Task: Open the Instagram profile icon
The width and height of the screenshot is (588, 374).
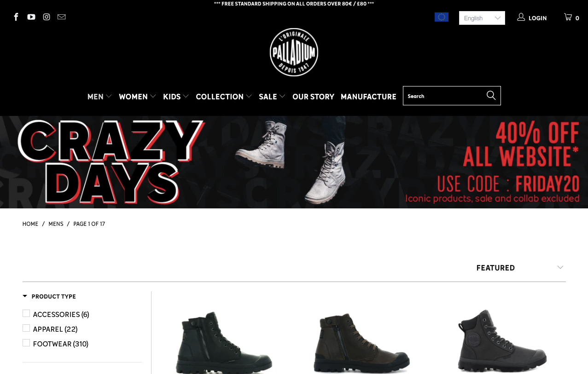Action: tap(47, 17)
